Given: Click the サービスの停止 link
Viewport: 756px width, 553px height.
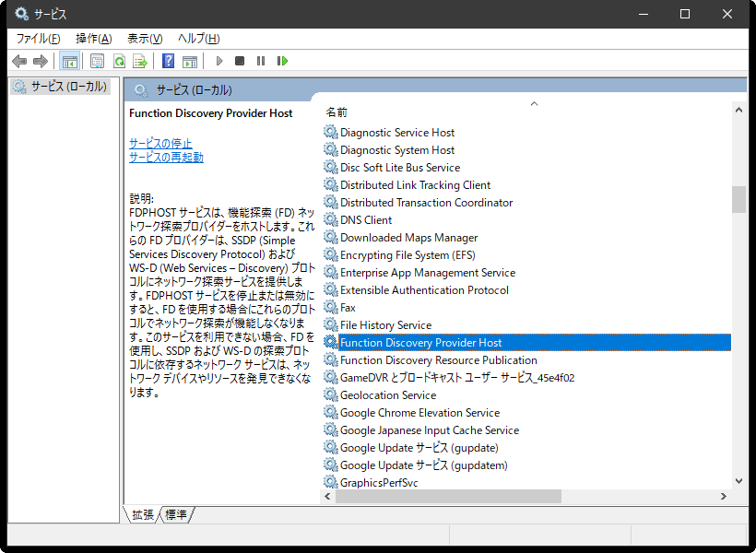Looking at the screenshot, I should pos(160,143).
